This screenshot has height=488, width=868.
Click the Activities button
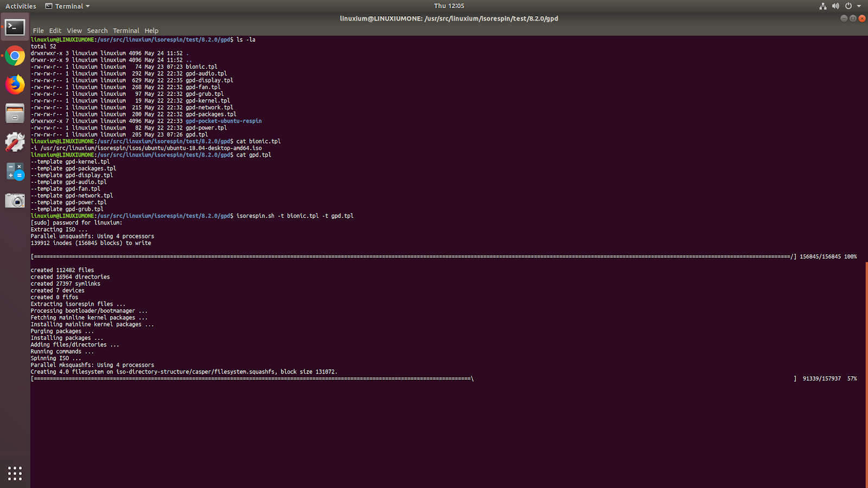pyautogui.click(x=20, y=6)
